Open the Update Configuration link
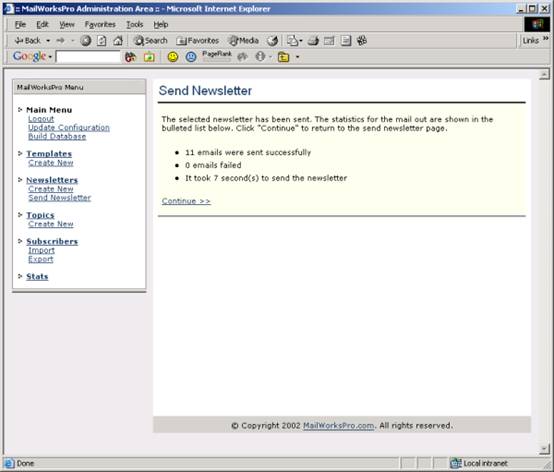The width and height of the screenshot is (554, 472). click(x=69, y=128)
